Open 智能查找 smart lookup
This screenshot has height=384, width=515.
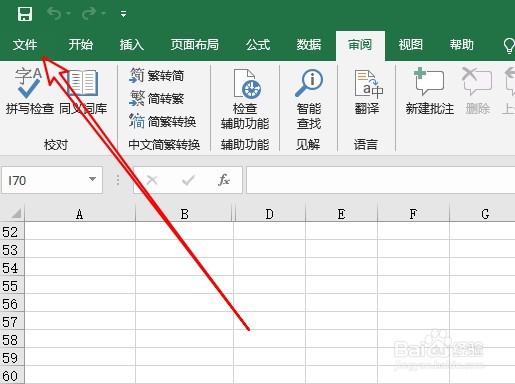click(309, 99)
